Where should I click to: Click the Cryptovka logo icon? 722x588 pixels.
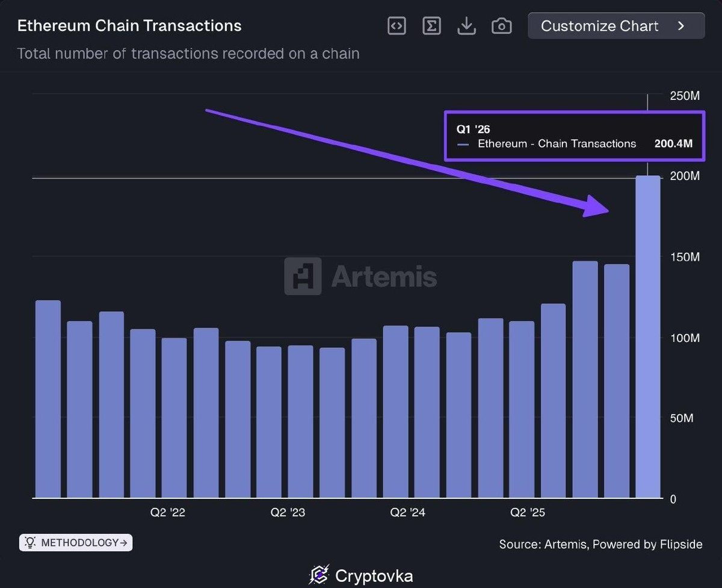pyautogui.click(x=319, y=575)
